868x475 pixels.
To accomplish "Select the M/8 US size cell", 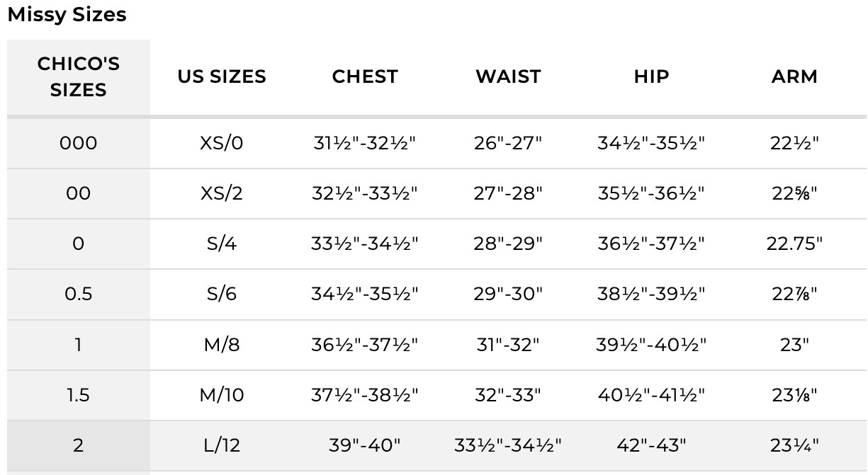I will [x=222, y=345].
